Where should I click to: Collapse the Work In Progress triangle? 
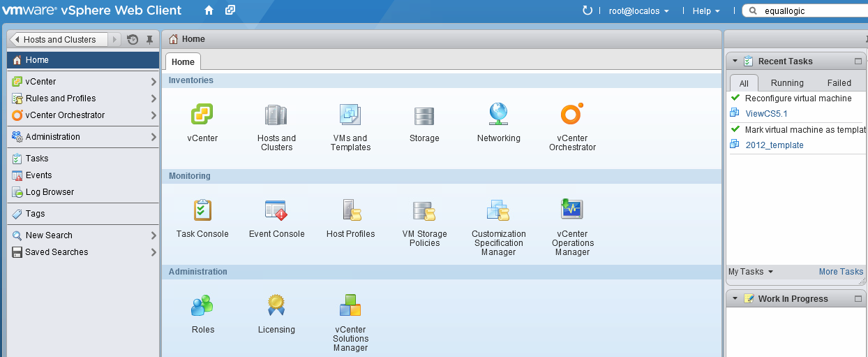pos(735,298)
